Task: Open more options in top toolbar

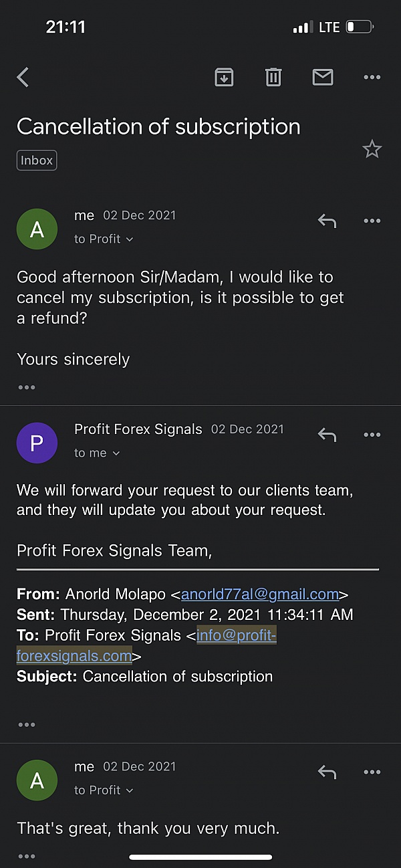Action: coord(372,78)
